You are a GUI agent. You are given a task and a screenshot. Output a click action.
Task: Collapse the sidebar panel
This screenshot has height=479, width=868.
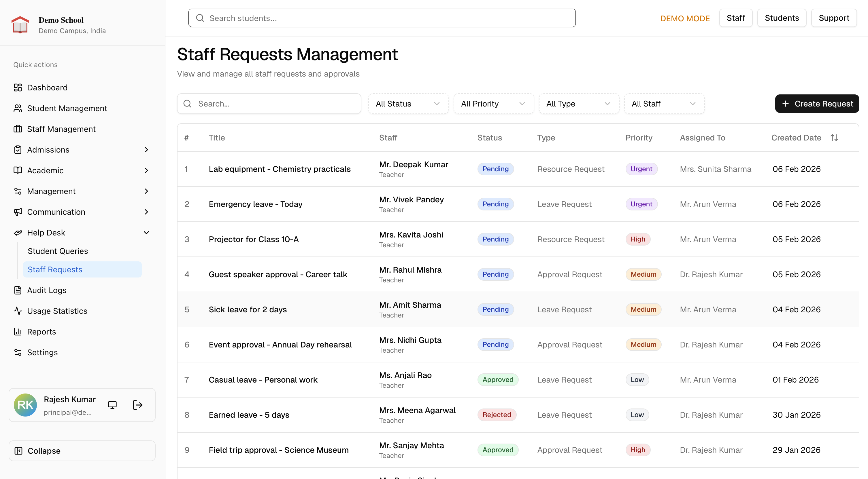coord(82,451)
